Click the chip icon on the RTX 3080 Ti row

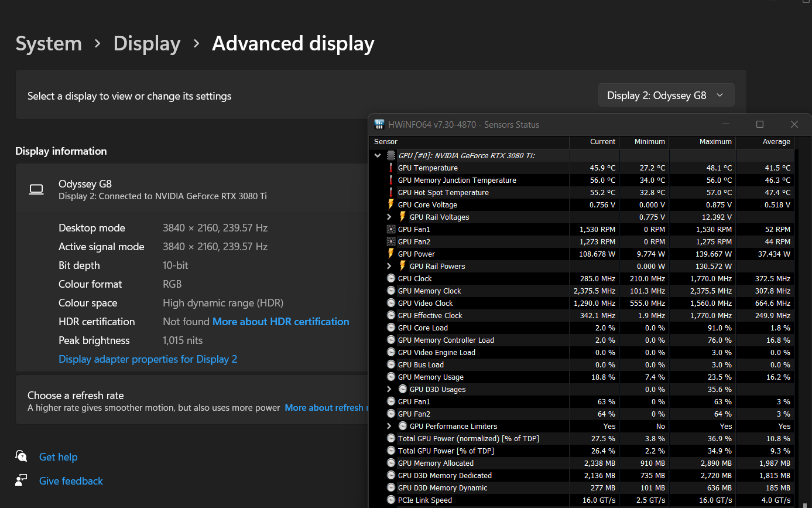tap(390, 155)
